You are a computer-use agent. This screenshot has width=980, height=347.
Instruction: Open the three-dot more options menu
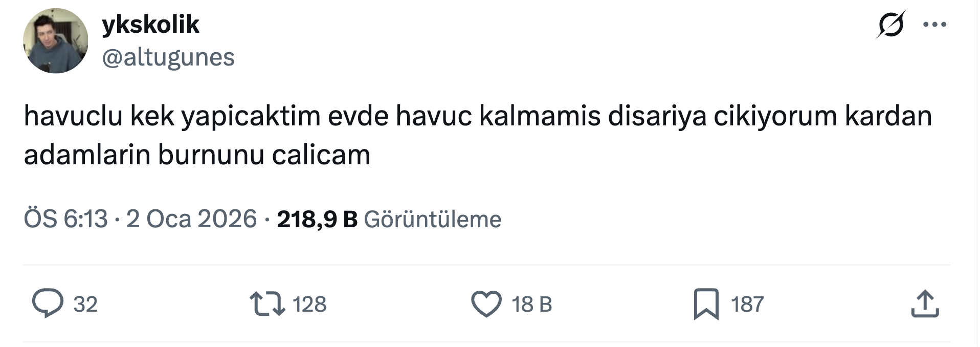click(935, 24)
